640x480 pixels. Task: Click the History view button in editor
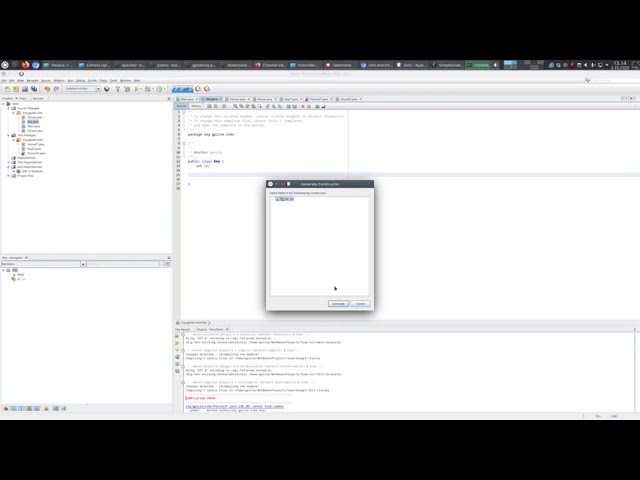click(x=196, y=106)
